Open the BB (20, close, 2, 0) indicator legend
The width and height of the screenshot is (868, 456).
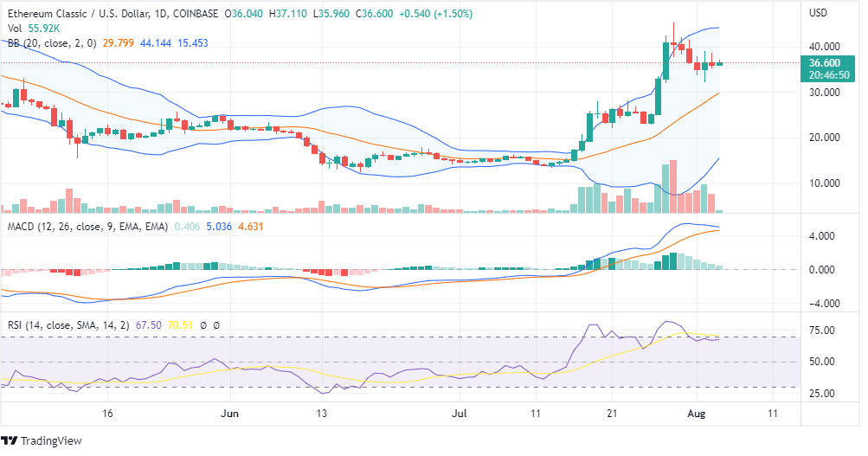click(x=48, y=42)
